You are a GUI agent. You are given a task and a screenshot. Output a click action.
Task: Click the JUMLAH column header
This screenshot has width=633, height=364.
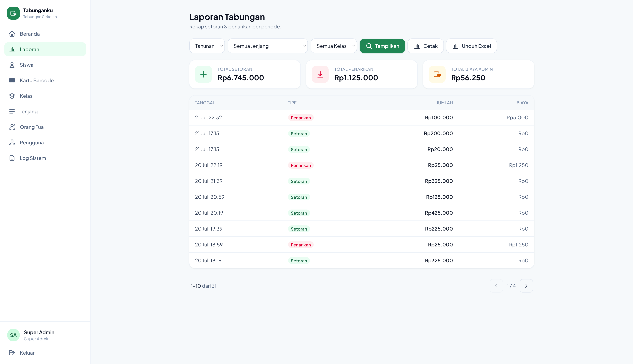point(444,103)
